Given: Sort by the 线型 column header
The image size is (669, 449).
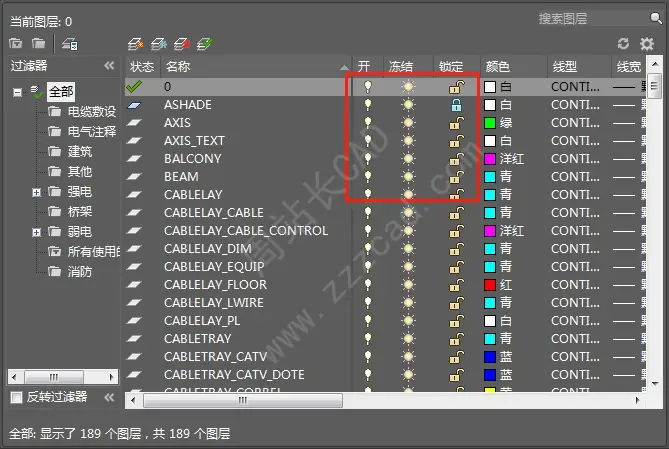Looking at the screenshot, I should point(579,67).
